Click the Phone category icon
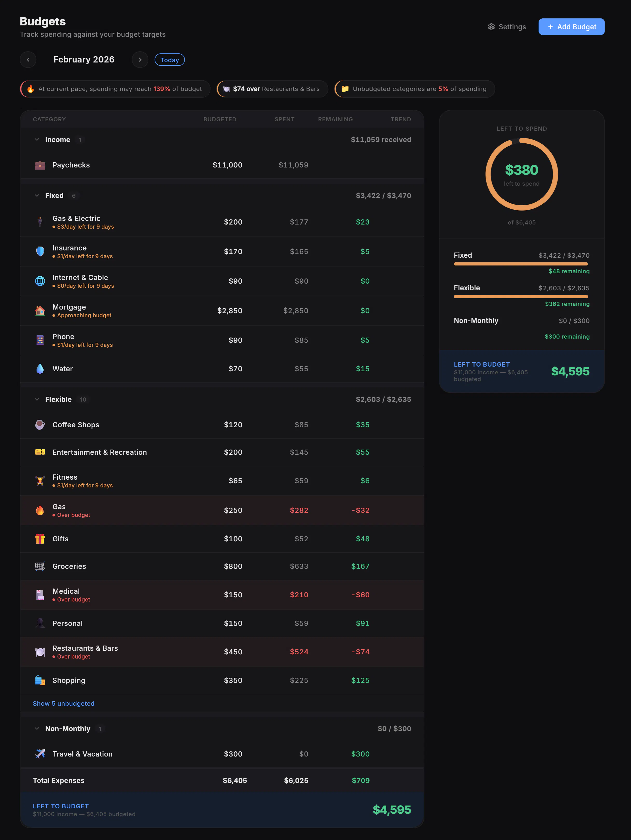 click(40, 340)
